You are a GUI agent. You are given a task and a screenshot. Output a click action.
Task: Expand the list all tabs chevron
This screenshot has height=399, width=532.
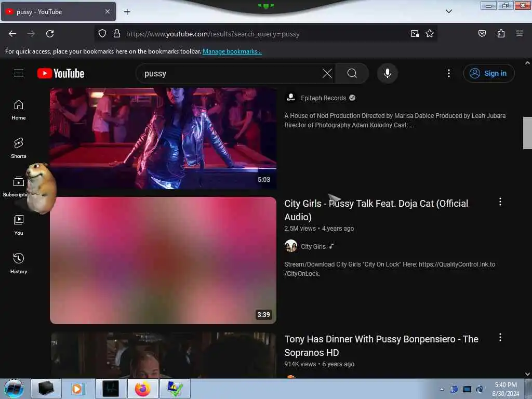point(449,11)
